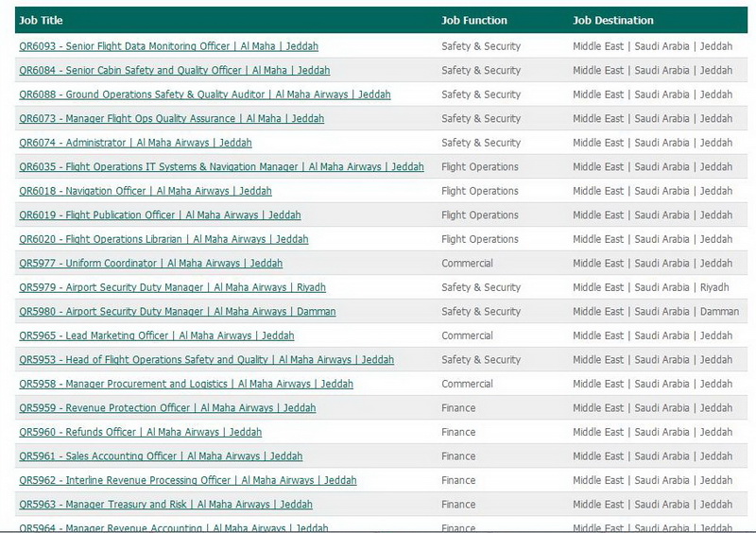Select Finance in QR5960 Refunds Officer row
The image size is (756, 533).
pyautogui.click(x=458, y=432)
